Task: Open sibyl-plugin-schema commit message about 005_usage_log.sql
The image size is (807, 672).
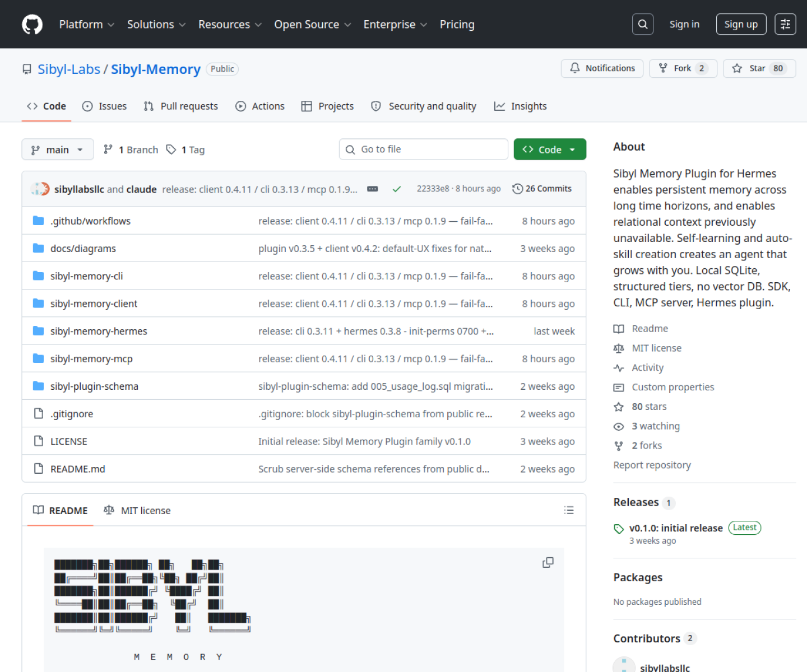Action: [x=375, y=386]
